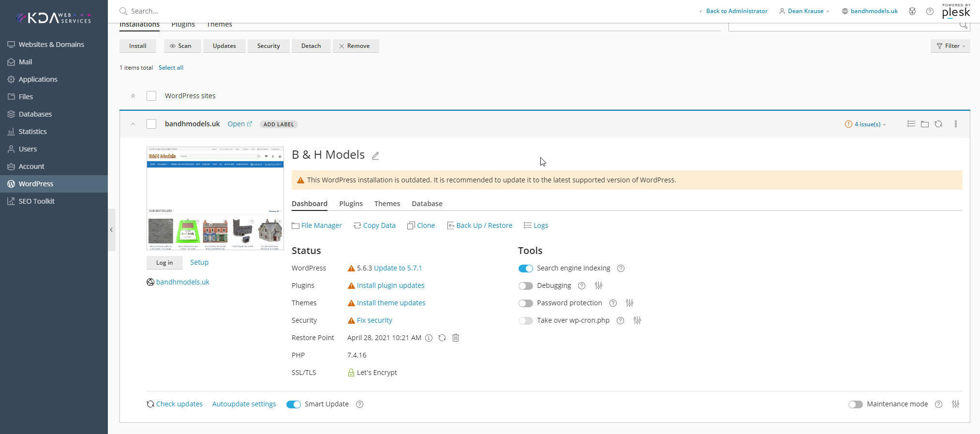This screenshot has height=434, width=980.
Task: Click Update to 5.7.1 link
Action: tap(398, 268)
